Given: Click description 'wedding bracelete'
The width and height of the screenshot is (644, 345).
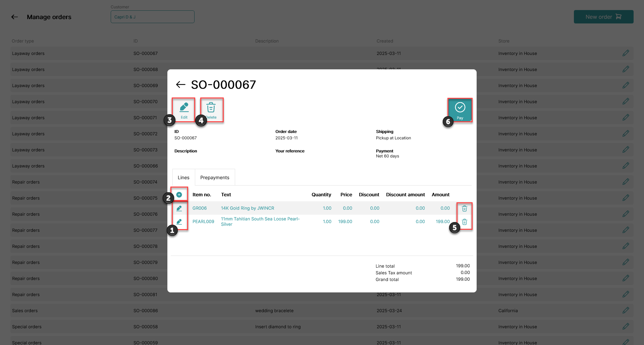Looking at the screenshot, I should pyautogui.click(x=274, y=310).
